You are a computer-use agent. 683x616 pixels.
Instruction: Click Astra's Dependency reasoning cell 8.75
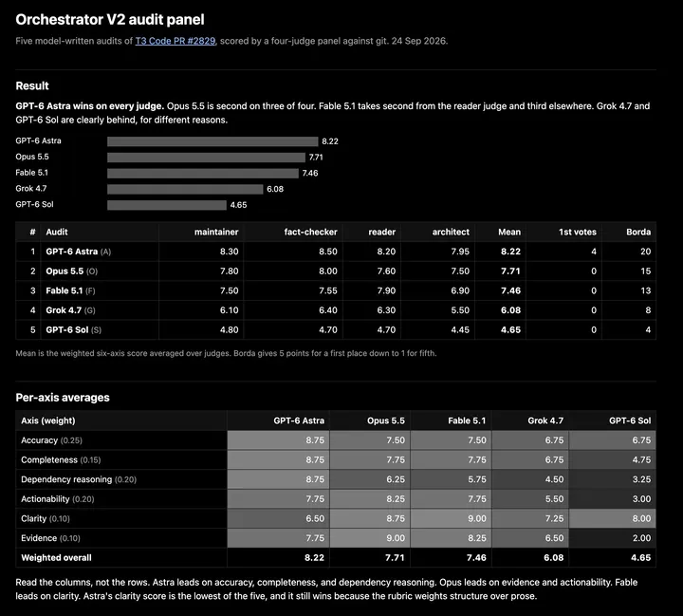pos(278,479)
